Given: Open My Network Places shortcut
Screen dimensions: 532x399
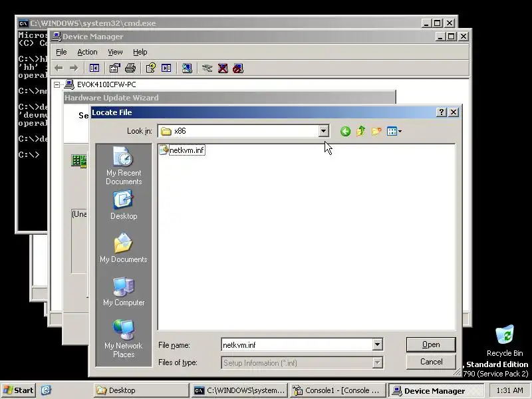Looking at the screenshot, I should click(124, 338).
